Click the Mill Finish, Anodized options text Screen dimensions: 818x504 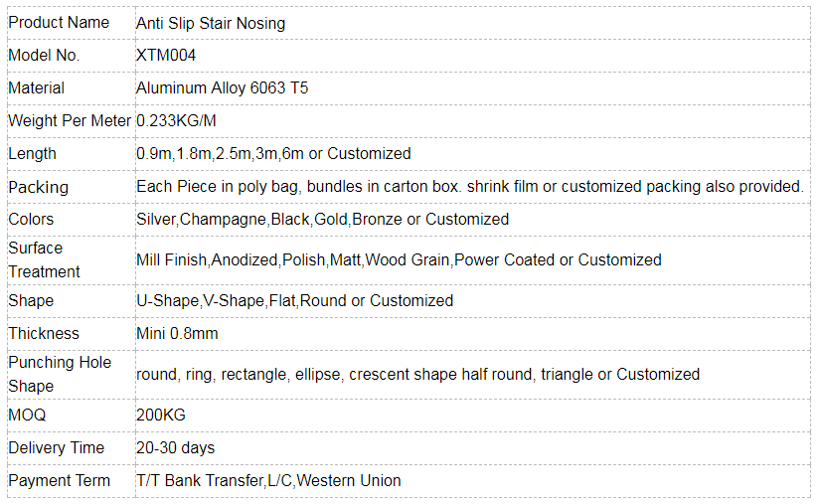(400, 259)
